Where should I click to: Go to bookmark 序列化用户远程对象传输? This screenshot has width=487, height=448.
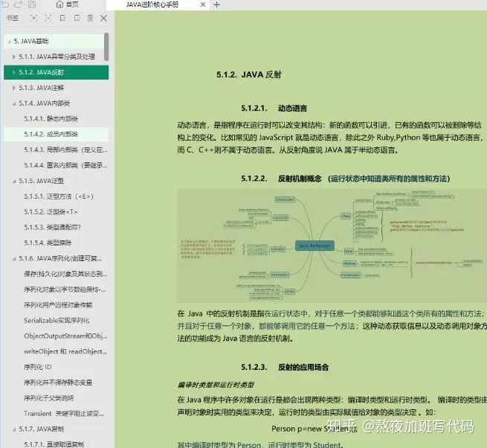click(x=58, y=305)
